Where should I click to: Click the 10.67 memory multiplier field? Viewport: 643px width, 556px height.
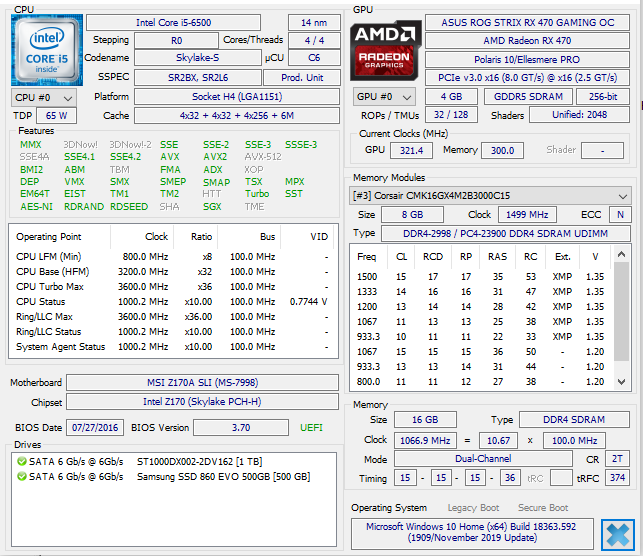click(498, 440)
